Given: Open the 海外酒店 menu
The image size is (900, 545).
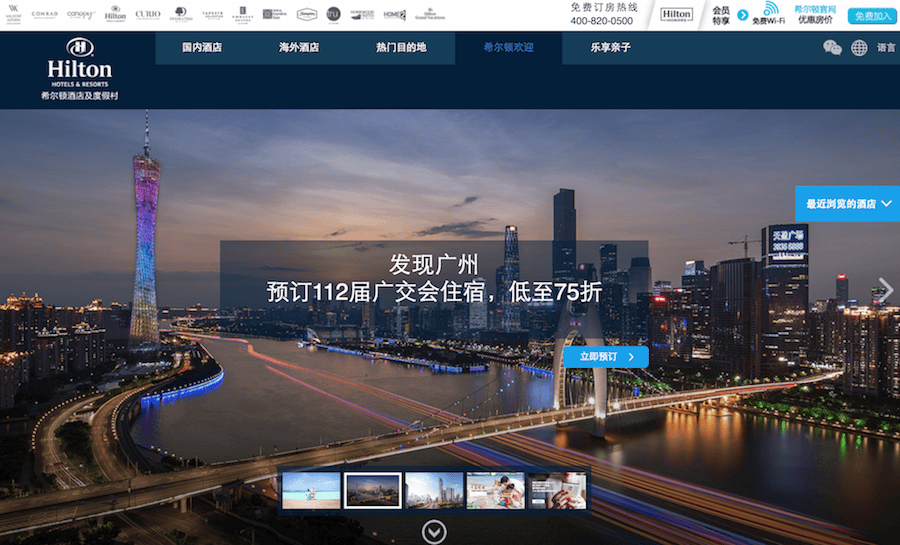Looking at the screenshot, I should pos(299,47).
